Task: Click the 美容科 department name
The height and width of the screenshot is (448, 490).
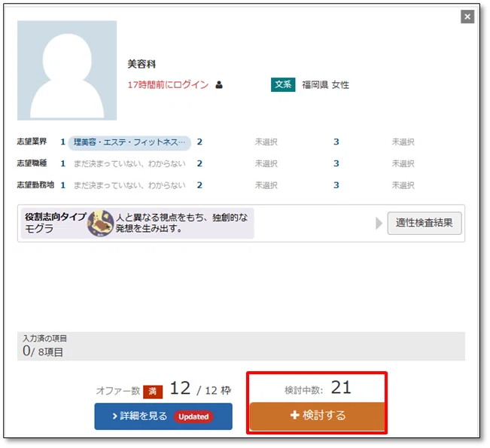Action: tap(142, 64)
